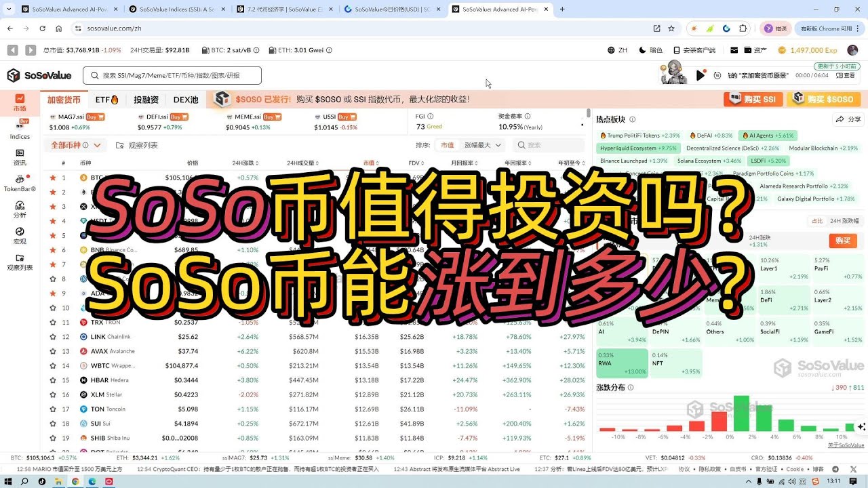This screenshot has width=868, height=488.
Task: Open 资讯 news sidebar item
Action: point(20,157)
